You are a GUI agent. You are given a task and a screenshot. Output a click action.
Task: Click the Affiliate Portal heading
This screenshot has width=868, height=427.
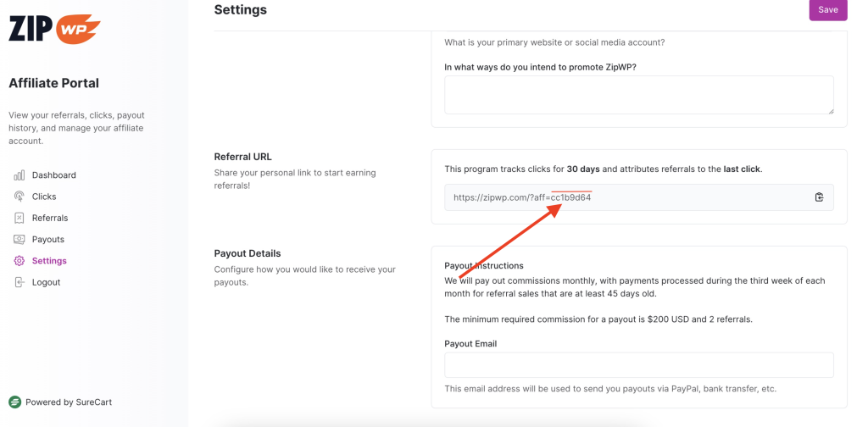53,83
